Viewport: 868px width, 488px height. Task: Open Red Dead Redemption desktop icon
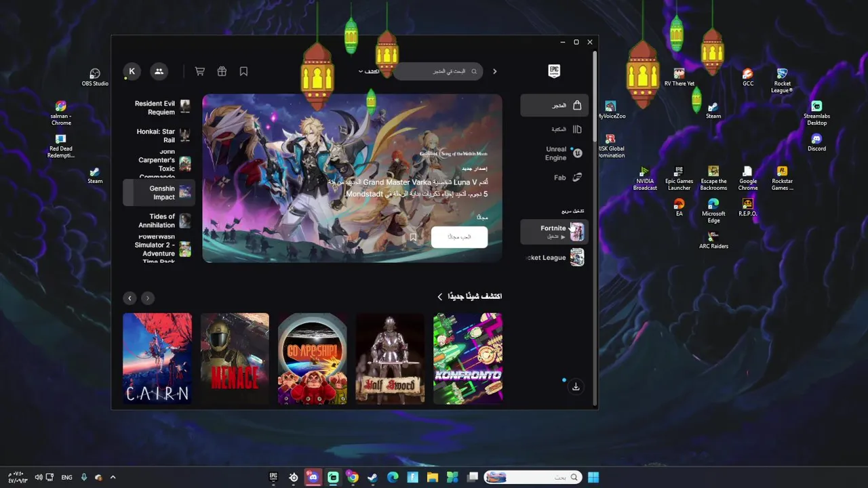coord(60,146)
